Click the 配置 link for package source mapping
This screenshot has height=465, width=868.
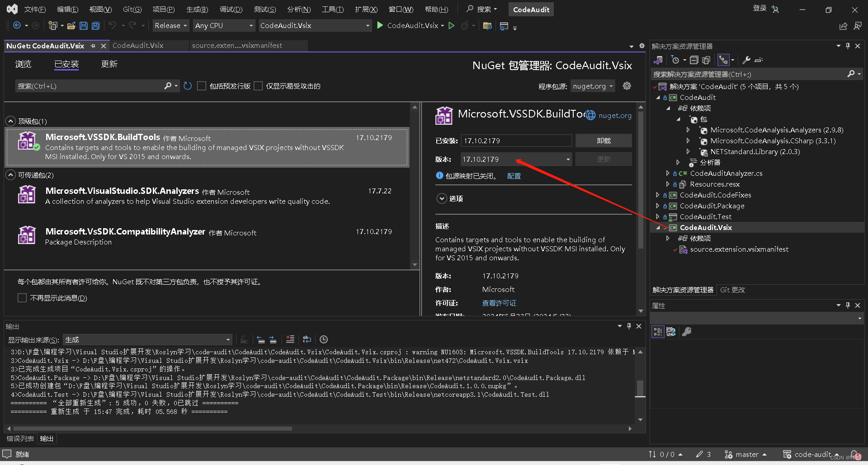(514, 176)
